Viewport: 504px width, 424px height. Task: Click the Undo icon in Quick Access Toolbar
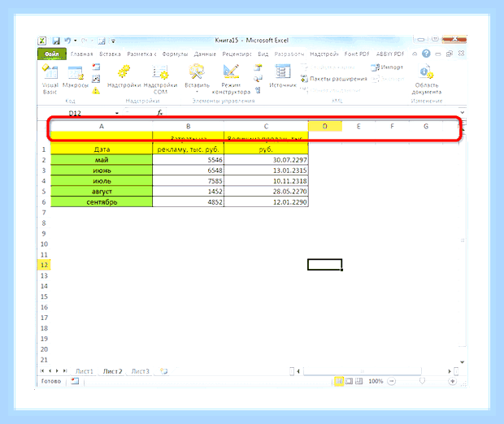pos(67,41)
